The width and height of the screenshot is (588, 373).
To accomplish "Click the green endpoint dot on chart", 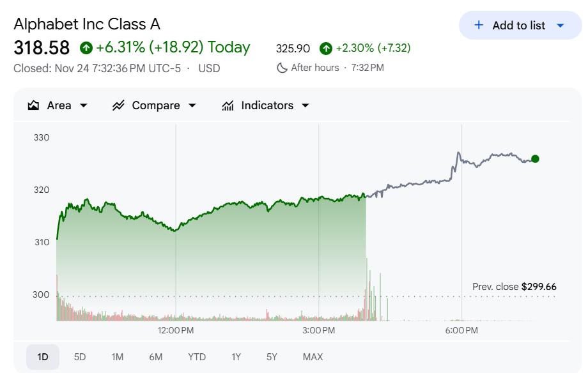I will click(535, 159).
